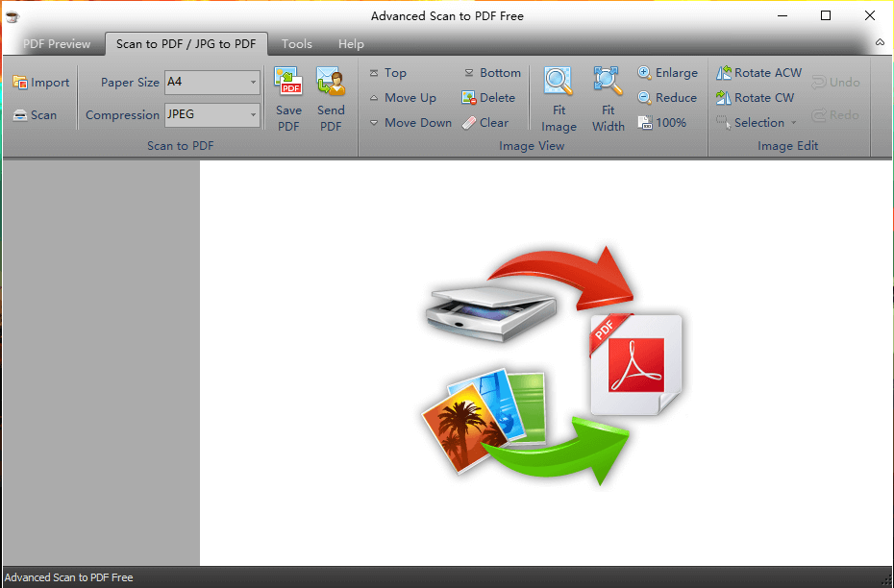Open the Compression dropdown

(254, 115)
